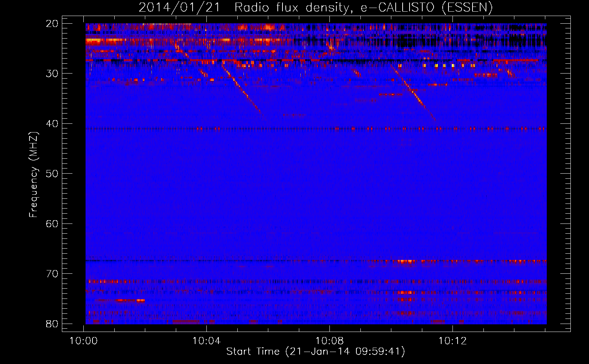Click the '30' frequency tick label
The image size is (589, 364).
pos(52,74)
